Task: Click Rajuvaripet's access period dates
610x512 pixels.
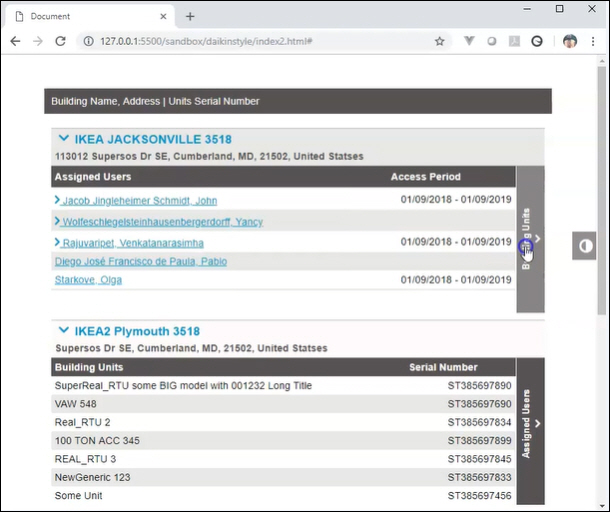Action: tap(456, 242)
